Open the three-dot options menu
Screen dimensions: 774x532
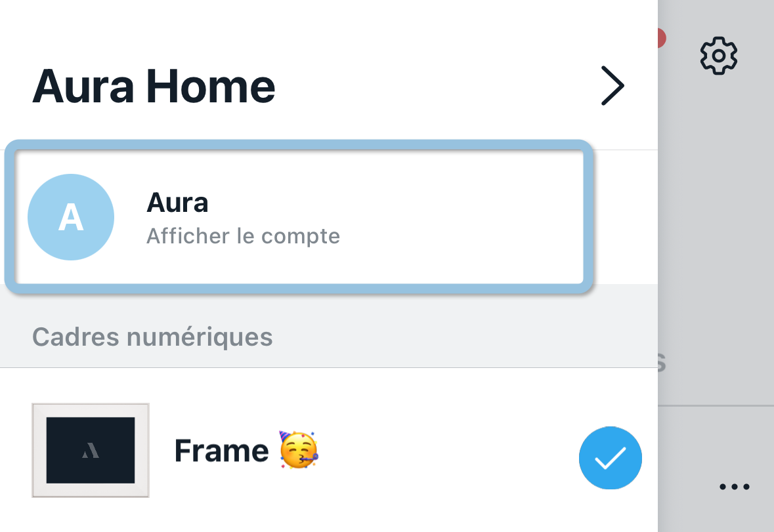point(734,486)
